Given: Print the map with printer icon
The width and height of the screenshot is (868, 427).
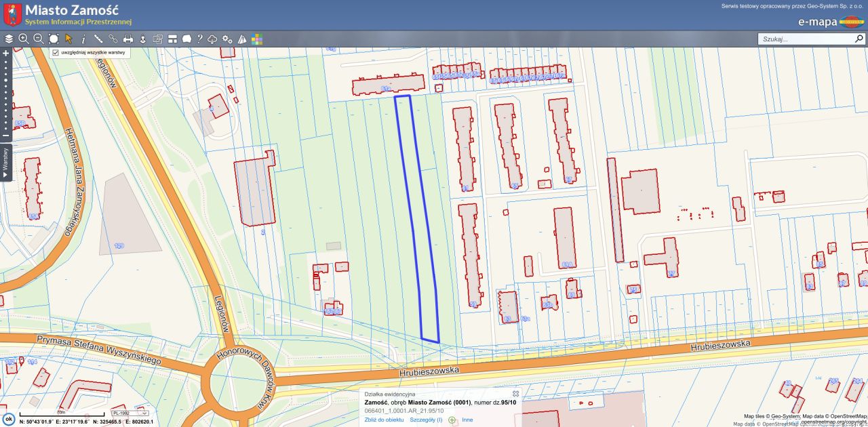Looking at the screenshot, I should click(128, 39).
